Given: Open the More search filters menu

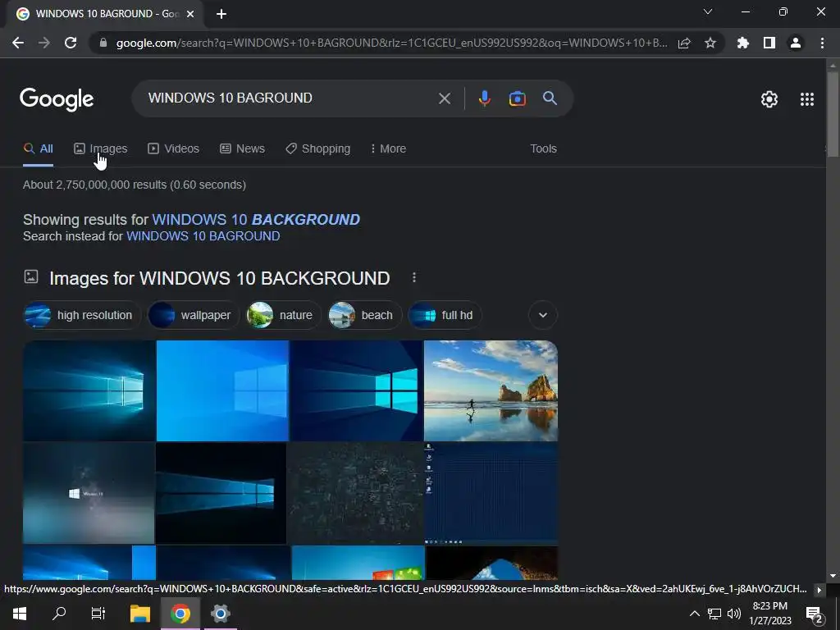Looking at the screenshot, I should point(388,149).
